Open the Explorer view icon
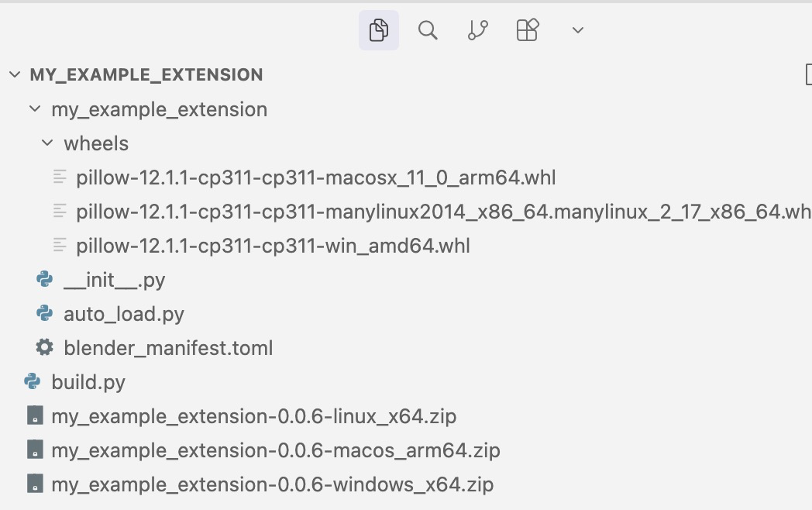Viewport: 812px width, 510px height. (378, 30)
